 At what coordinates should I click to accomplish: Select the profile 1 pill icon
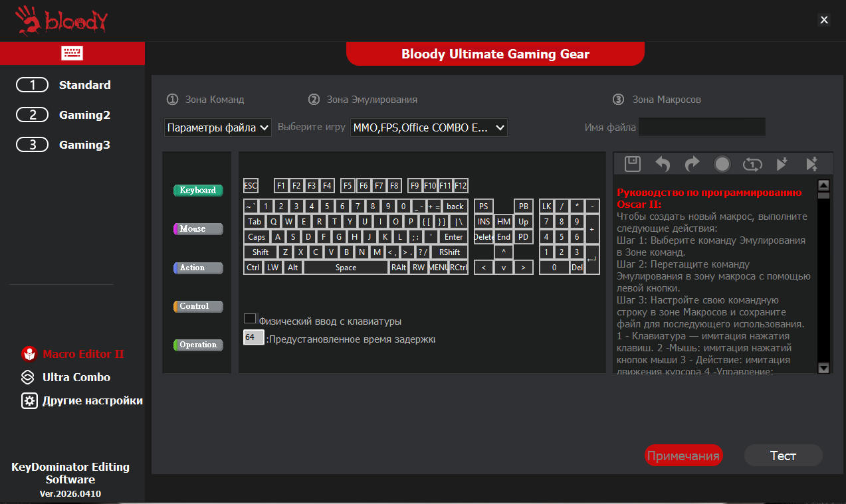[x=33, y=85]
